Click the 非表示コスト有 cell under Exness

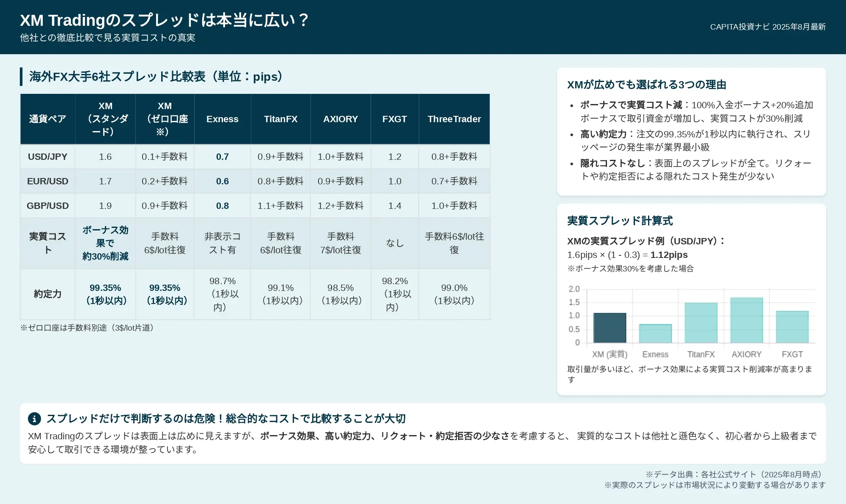click(x=222, y=243)
